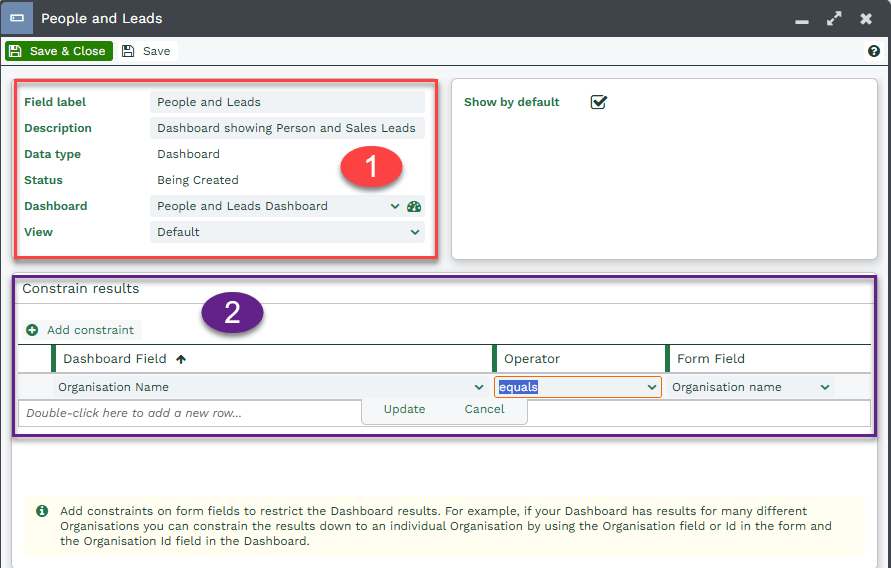Click the green plus Add constraint icon
The image size is (891, 568).
(32, 330)
